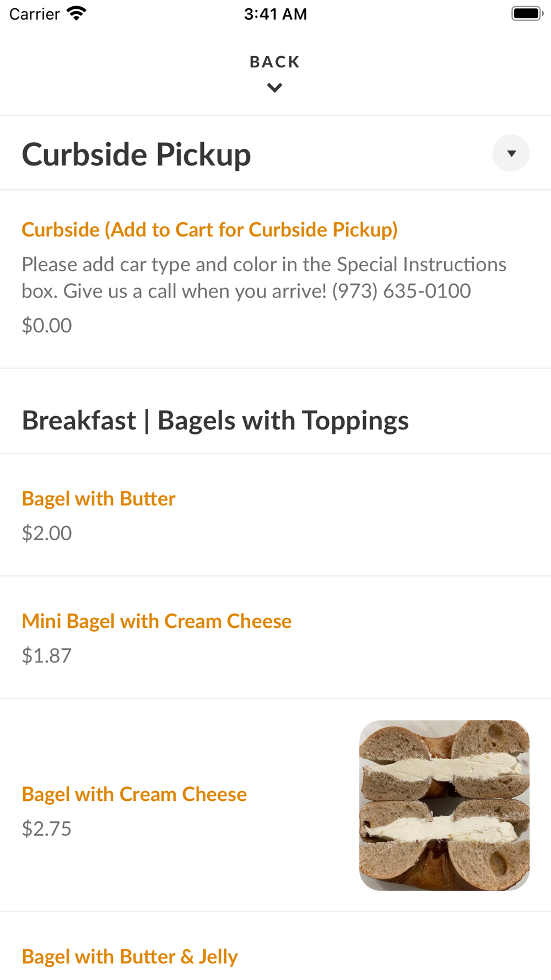Image resolution: width=551 pixels, height=980 pixels.
Task: Click the Carrier label in status bar
Action: (x=34, y=14)
